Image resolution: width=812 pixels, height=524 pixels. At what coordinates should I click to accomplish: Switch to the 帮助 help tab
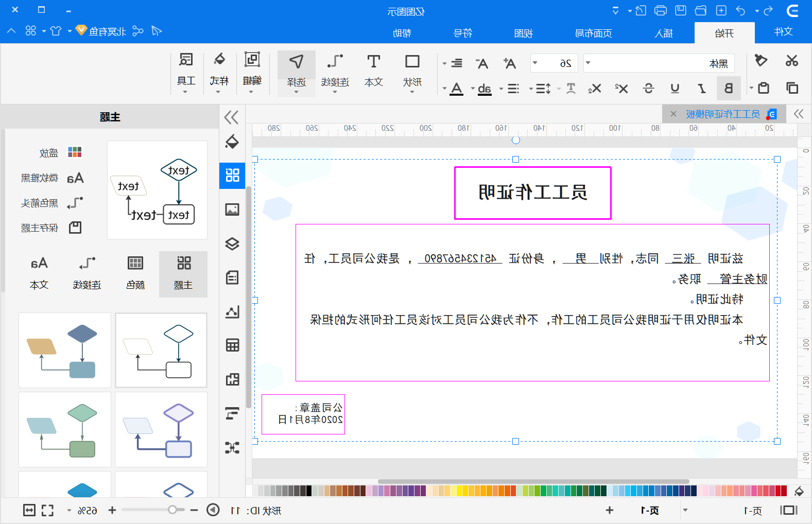(402, 33)
